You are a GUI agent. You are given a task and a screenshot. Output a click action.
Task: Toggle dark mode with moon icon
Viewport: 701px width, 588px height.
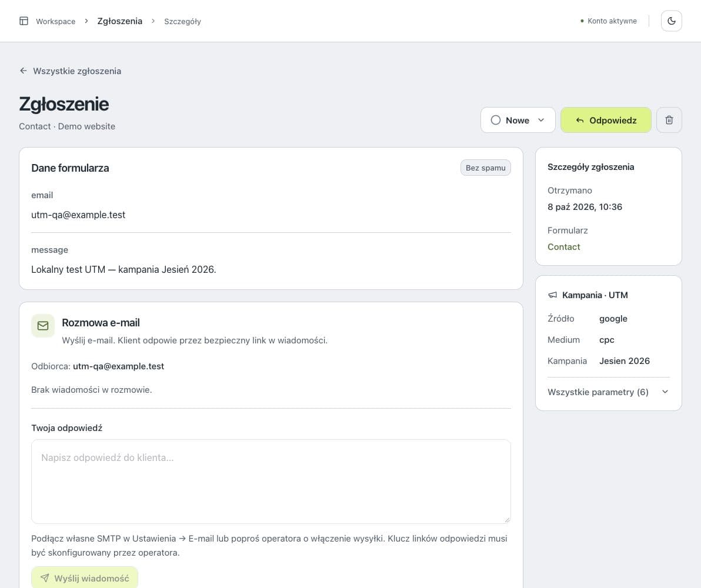pyautogui.click(x=671, y=21)
